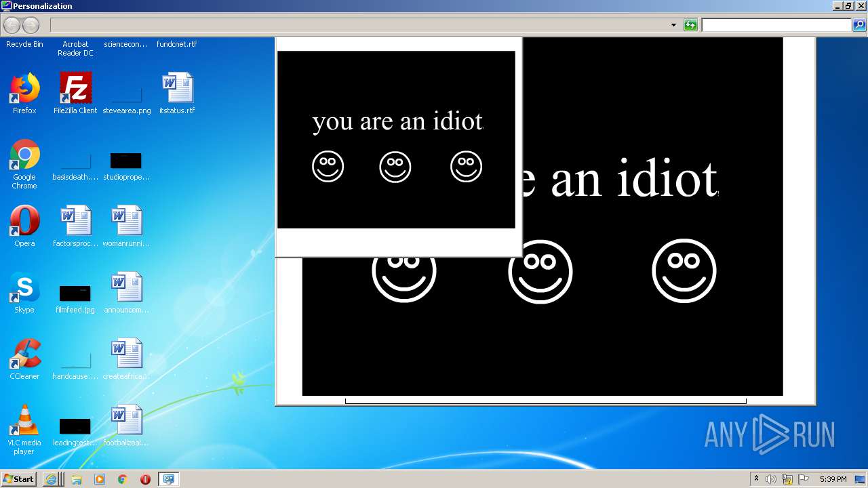Open Internet Explorer from the taskbar
Image resolution: width=868 pixels, height=488 pixels.
point(51,479)
